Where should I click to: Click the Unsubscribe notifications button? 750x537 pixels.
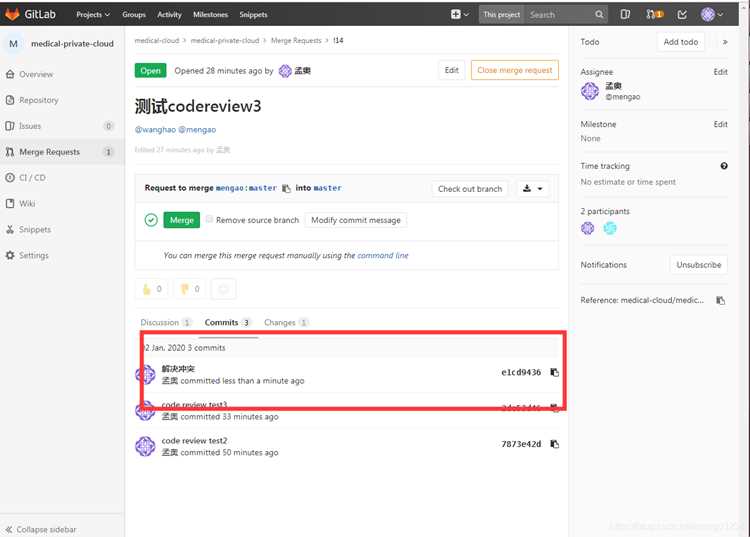pyautogui.click(x=698, y=264)
